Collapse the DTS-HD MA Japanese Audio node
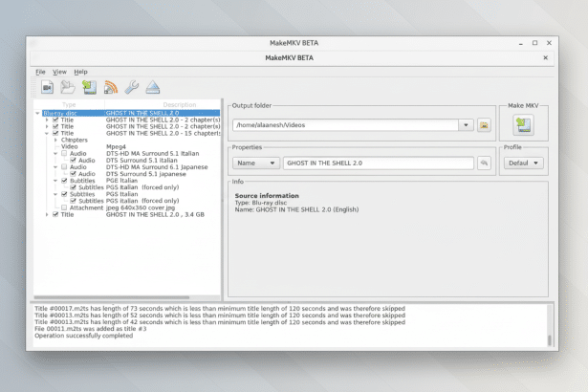Viewport: 588px width, 392px height. (55, 167)
